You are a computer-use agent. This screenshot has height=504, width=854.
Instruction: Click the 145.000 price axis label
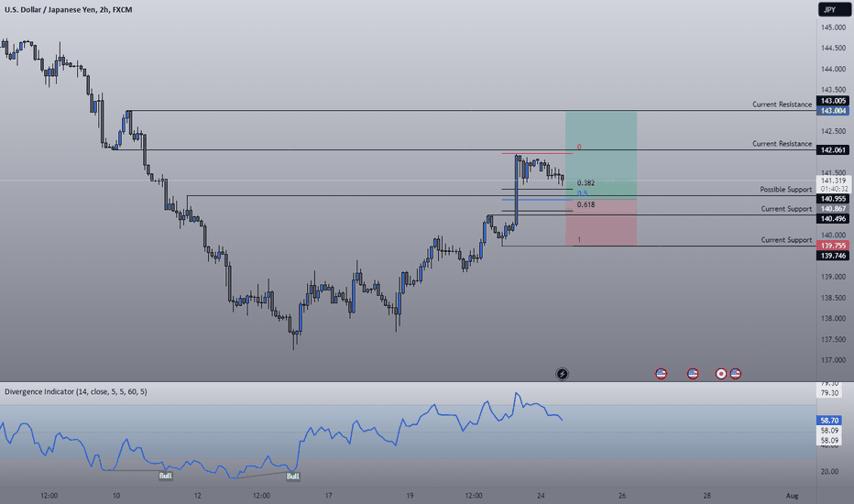tap(833, 27)
